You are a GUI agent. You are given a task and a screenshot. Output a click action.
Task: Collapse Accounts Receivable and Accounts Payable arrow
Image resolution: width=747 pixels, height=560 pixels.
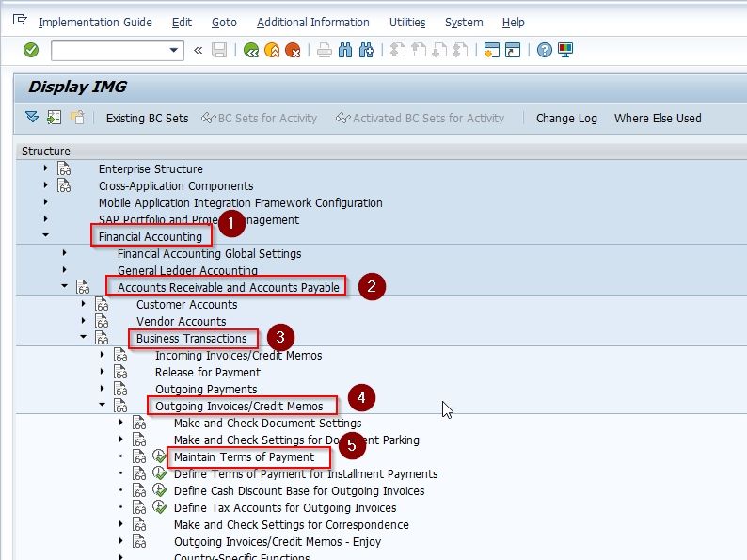[x=64, y=286]
